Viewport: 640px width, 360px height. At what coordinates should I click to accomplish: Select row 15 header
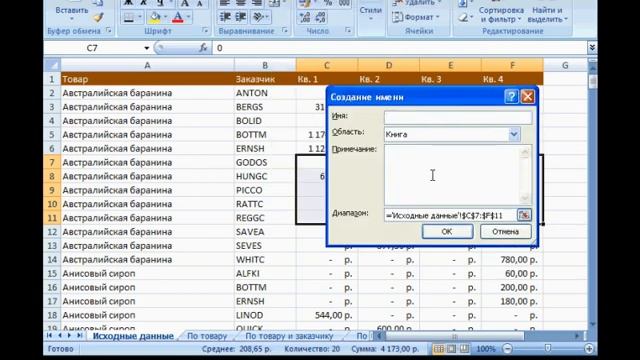tap(52, 273)
